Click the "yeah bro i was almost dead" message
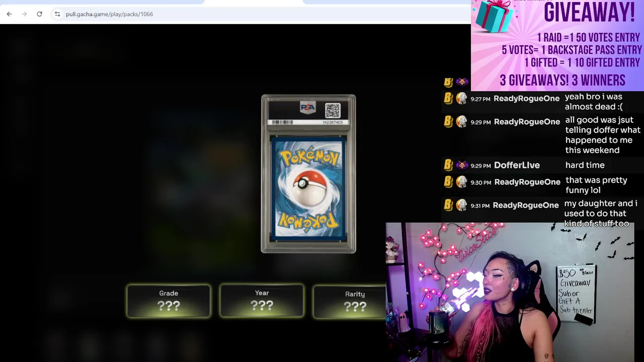Screen dimensions: 644x362 tap(594, 102)
